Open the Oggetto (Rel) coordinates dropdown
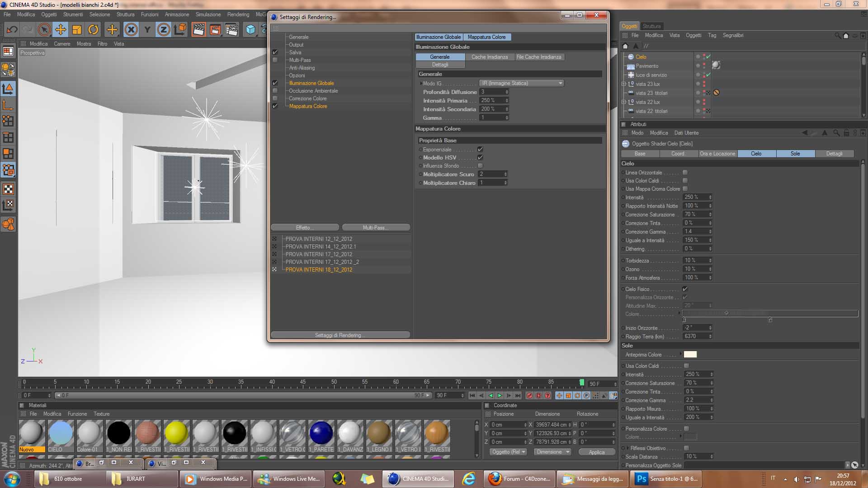This screenshot has width=868, height=488. click(509, 452)
